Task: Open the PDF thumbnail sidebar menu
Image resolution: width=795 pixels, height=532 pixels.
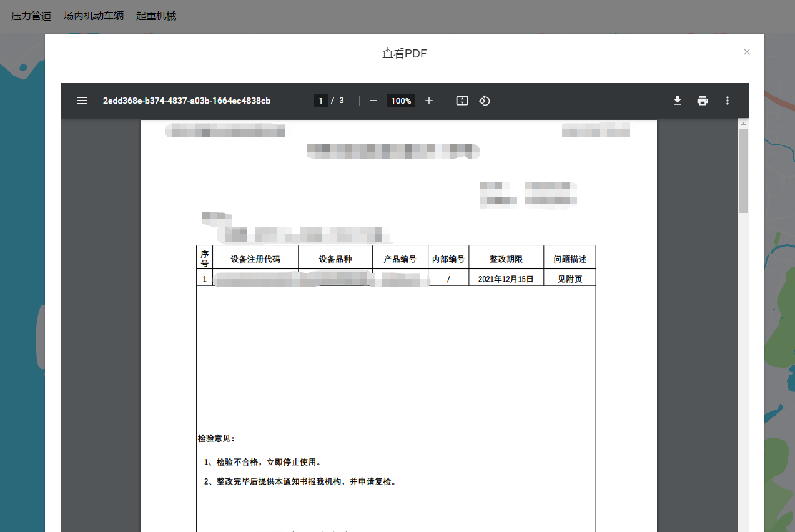Action: (x=81, y=101)
